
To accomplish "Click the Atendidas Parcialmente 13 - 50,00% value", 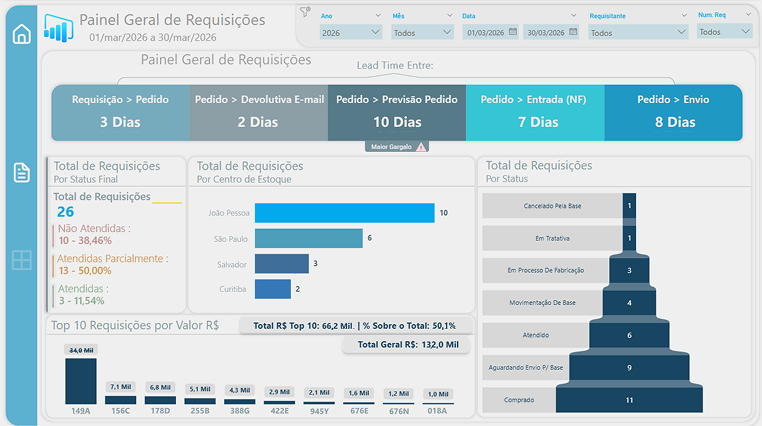I will point(85,271).
